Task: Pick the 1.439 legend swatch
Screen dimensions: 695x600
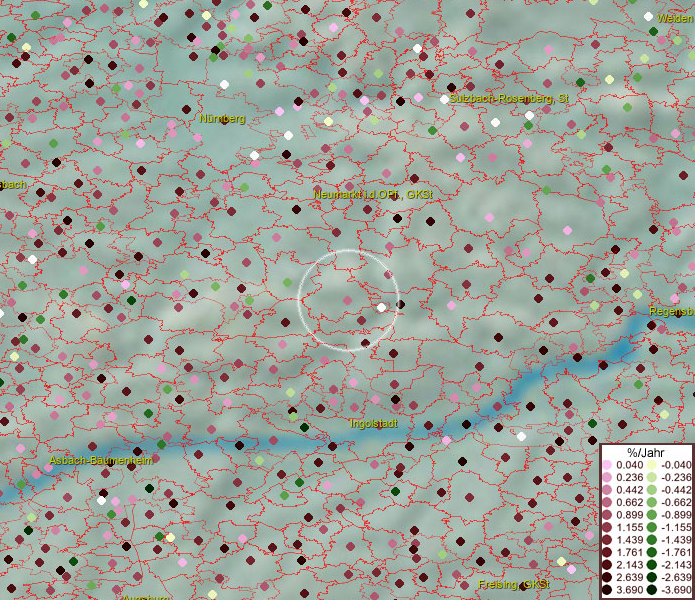Action: pyautogui.click(x=607, y=540)
